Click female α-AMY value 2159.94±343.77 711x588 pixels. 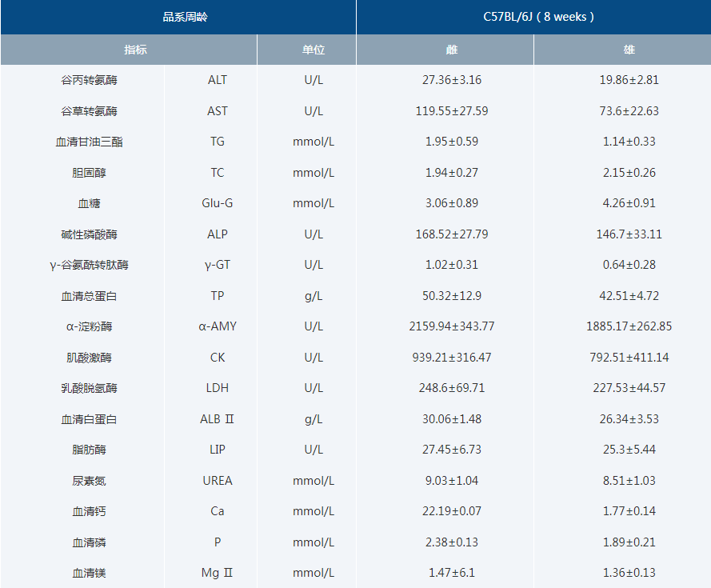click(x=452, y=326)
